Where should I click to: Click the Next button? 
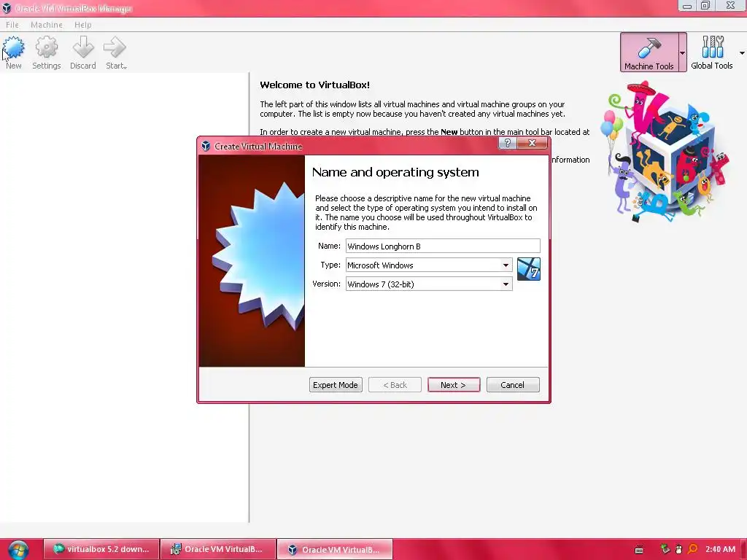point(454,385)
